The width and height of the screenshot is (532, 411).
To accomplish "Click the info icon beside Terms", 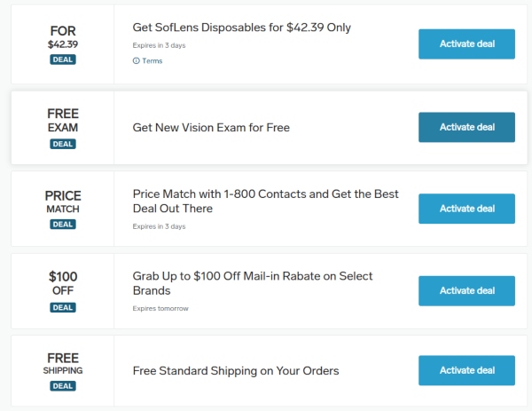I will (x=136, y=61).
